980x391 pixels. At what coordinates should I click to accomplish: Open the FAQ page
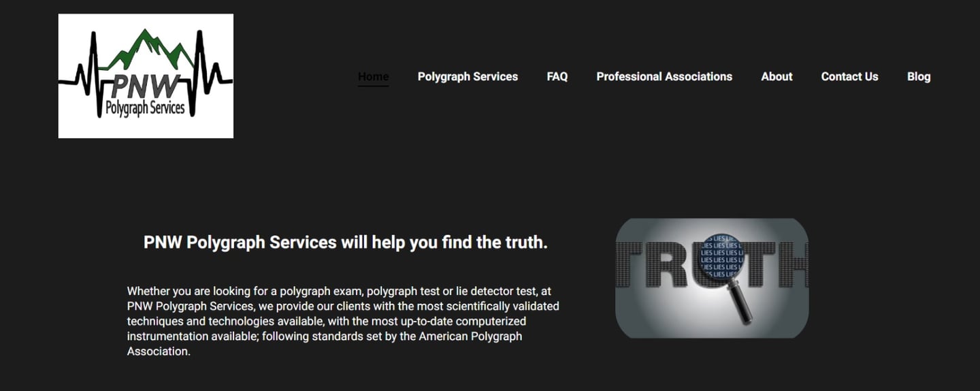coord(557,76)
